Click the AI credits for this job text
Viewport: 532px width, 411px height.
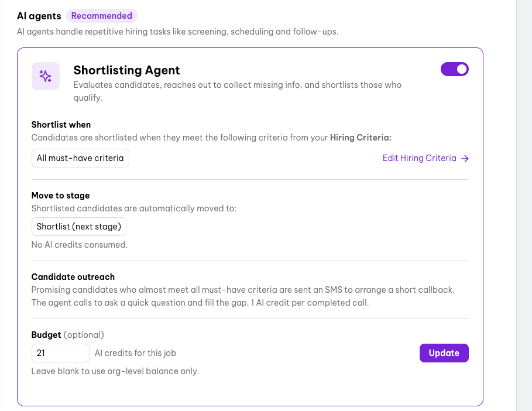coord(135,353)
